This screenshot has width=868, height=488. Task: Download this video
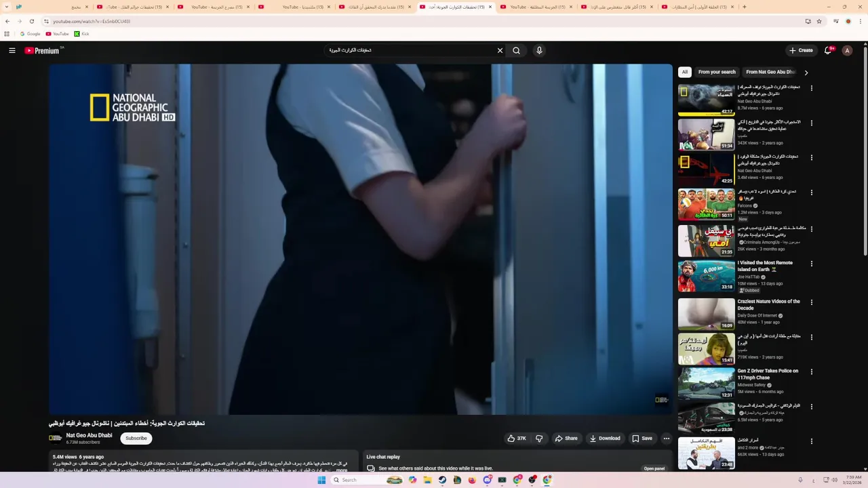tap(605, 439)
